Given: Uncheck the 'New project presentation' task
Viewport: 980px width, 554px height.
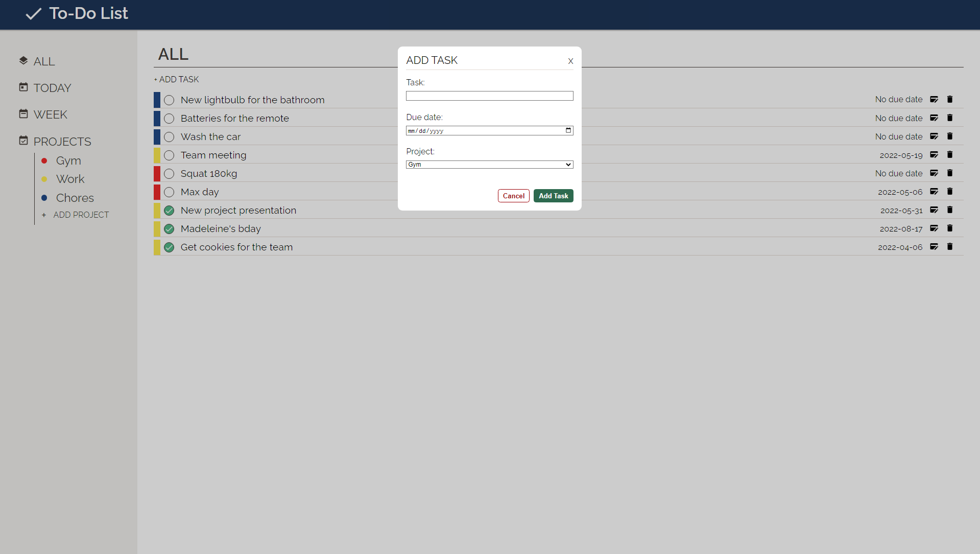Looking at the screenshot, I should click(169, 211).
